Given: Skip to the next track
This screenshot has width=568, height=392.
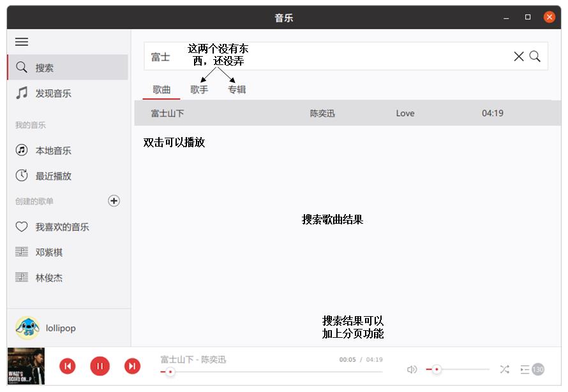Looking at the screenshot, I should pos(132,366).
